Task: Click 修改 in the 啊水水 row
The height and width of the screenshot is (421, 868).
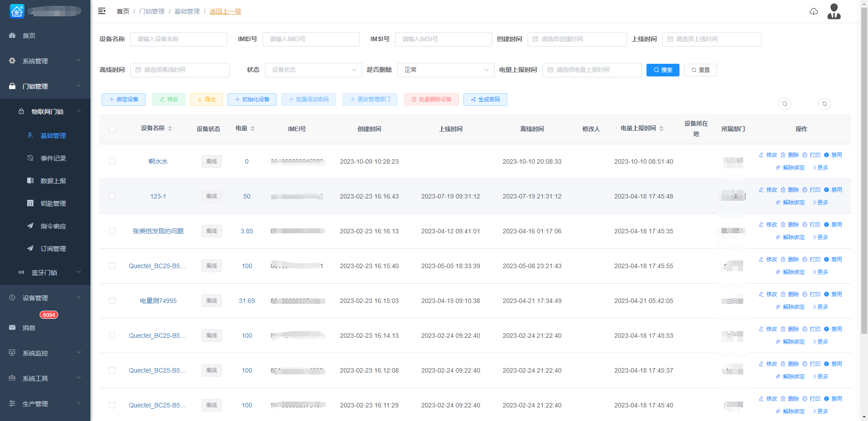Action: pyautogui.click(x=768, y=155)
